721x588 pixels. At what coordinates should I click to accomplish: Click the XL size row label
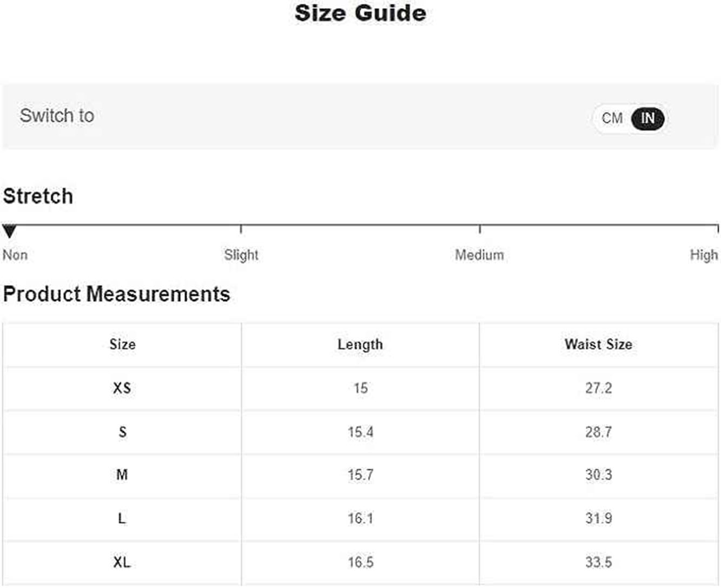pos(122,562)
